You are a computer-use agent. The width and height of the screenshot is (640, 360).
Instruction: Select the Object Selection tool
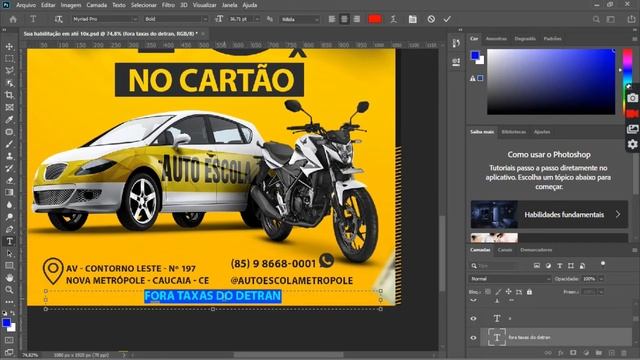click(x=9, y=83)
